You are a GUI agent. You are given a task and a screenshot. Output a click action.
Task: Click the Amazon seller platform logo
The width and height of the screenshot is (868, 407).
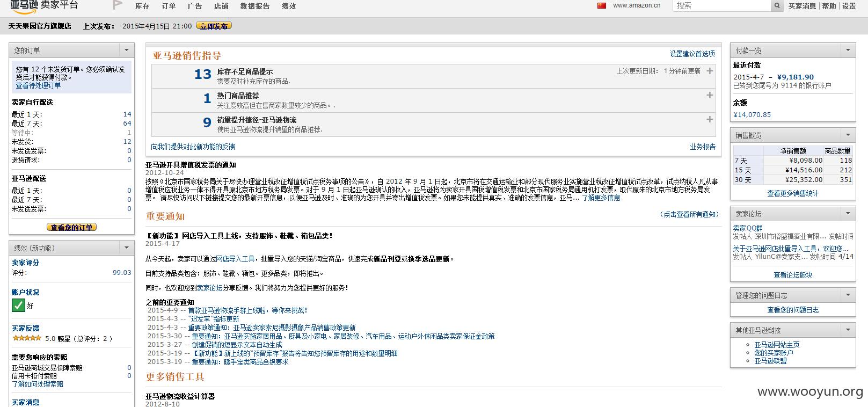44,5
